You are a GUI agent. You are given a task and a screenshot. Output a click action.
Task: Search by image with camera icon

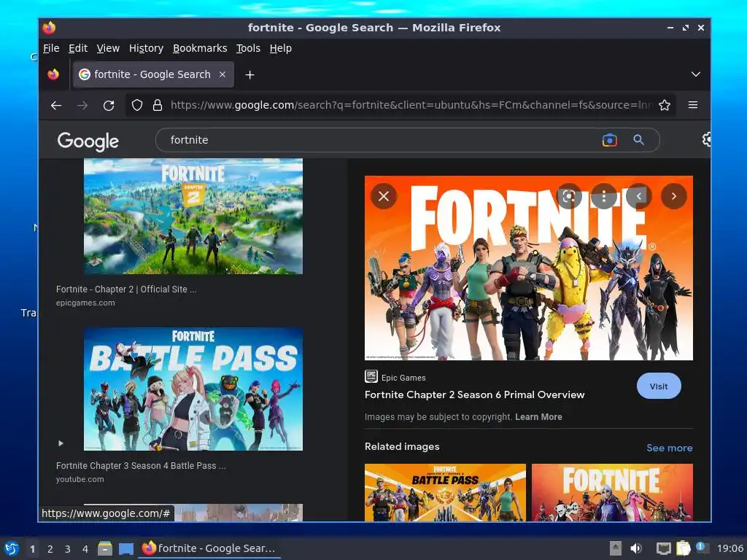(609, 140)
